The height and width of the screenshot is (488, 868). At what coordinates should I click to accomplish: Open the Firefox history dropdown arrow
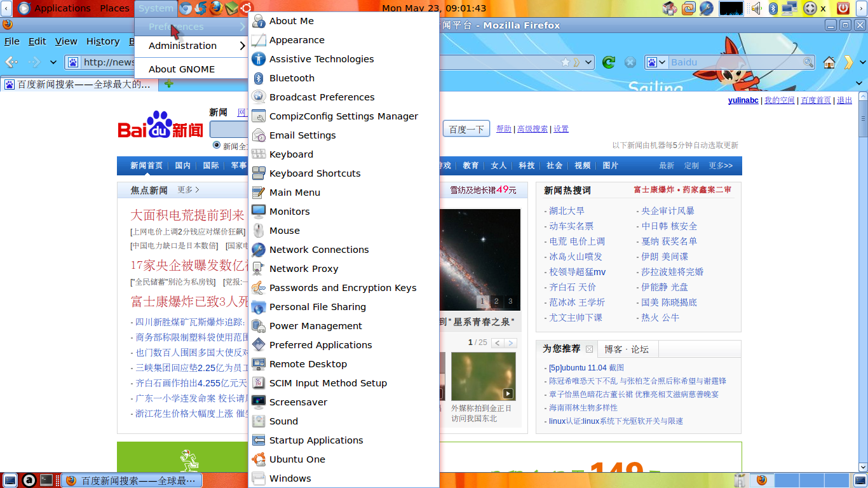[x=53, y=62]
